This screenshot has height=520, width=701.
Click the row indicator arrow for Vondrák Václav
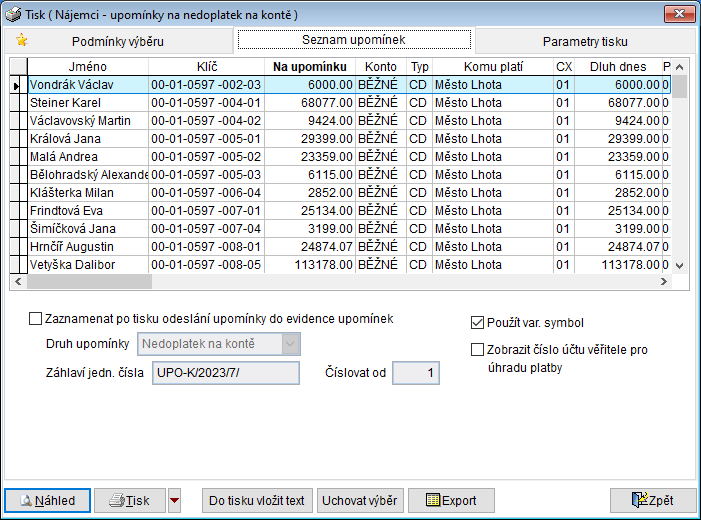tap(15, 85)
